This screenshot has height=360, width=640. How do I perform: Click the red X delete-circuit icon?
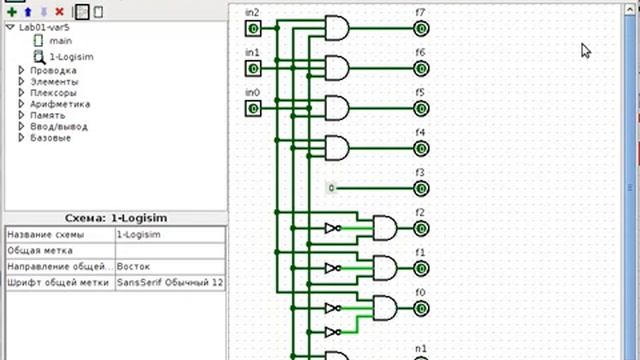[60, 12]
